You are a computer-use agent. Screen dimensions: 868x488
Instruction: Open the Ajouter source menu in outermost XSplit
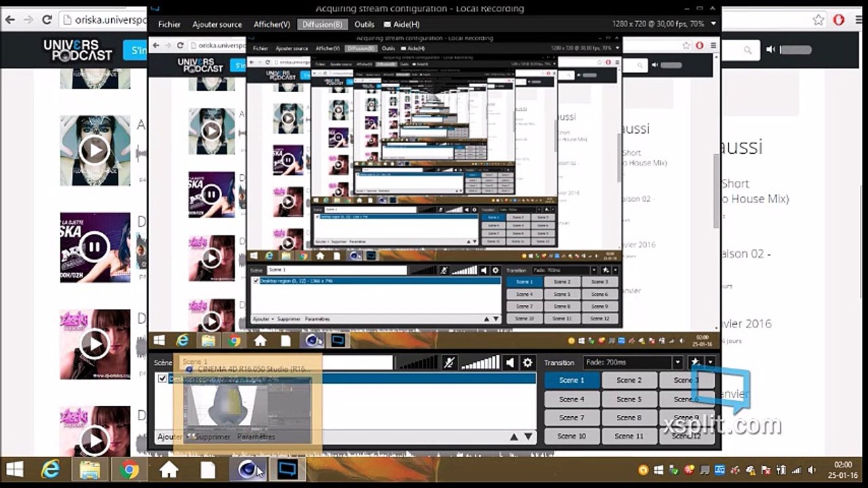(217, 24)
